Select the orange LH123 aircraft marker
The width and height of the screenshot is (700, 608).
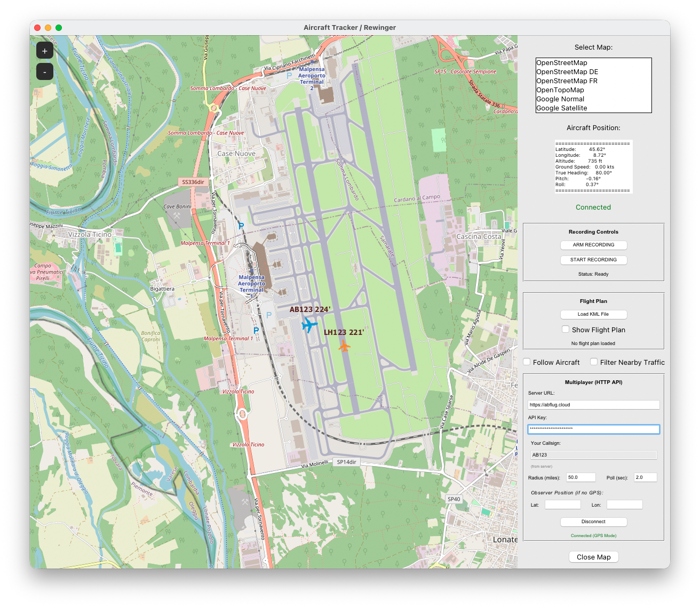click(345, 346)
